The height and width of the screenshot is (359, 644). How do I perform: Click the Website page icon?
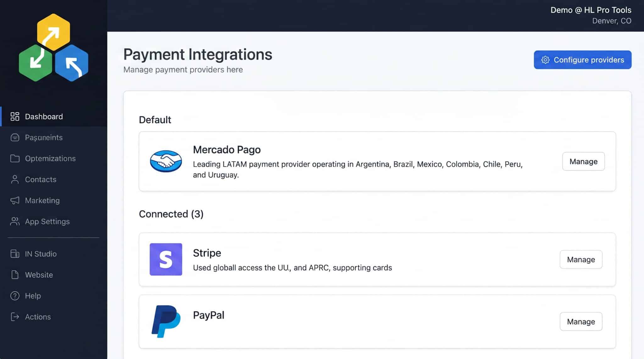15,275
